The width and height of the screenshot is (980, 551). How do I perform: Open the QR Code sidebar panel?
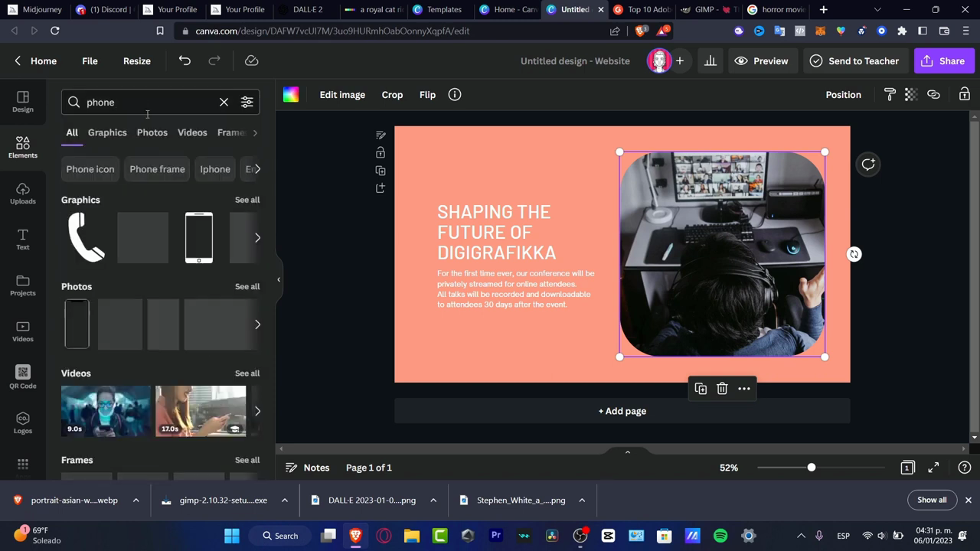click(23, 377)
